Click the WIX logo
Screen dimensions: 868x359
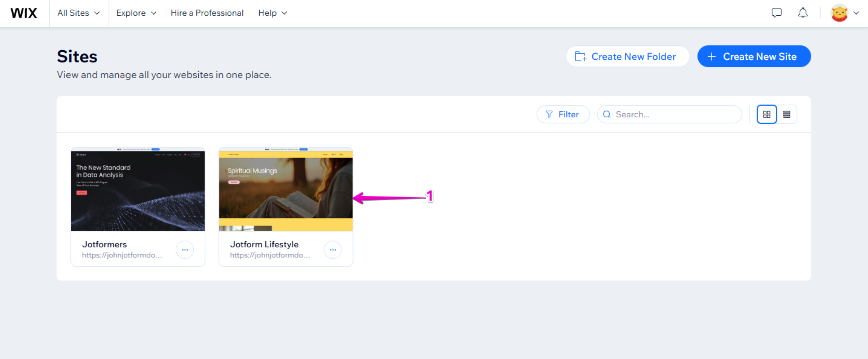point(24,13)
